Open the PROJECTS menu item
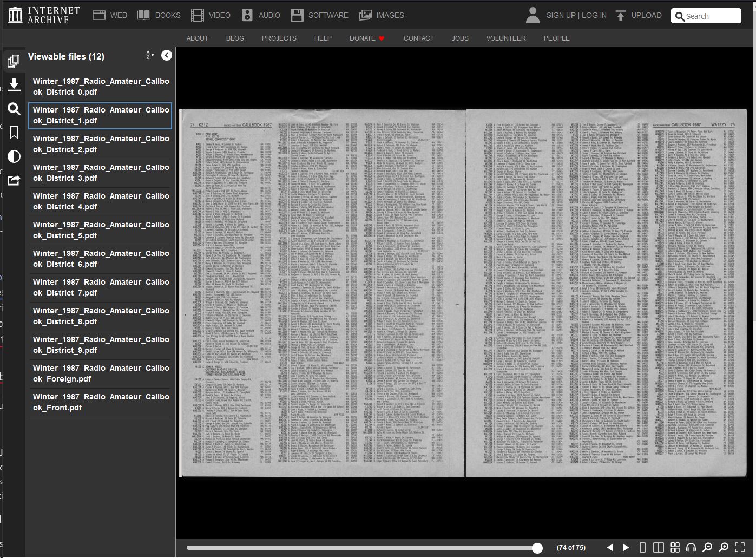This screenshot has width=756, height=558. coord(279,38)
